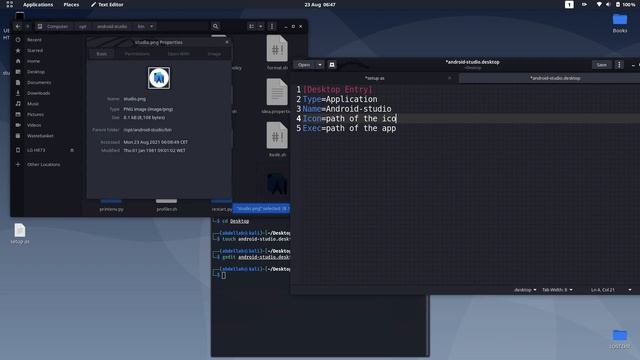
Task: Select Downloads in file manager sidebar
Action: tap(38, 93)
